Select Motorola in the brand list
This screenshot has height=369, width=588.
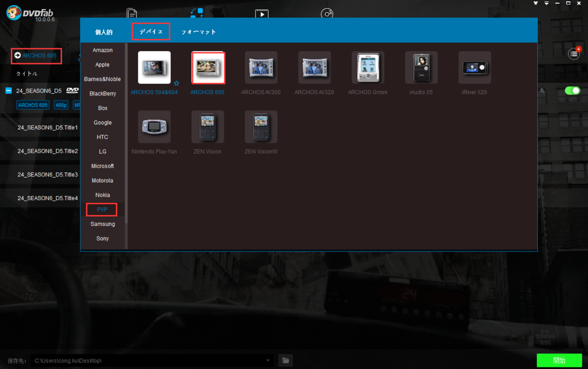102,180
